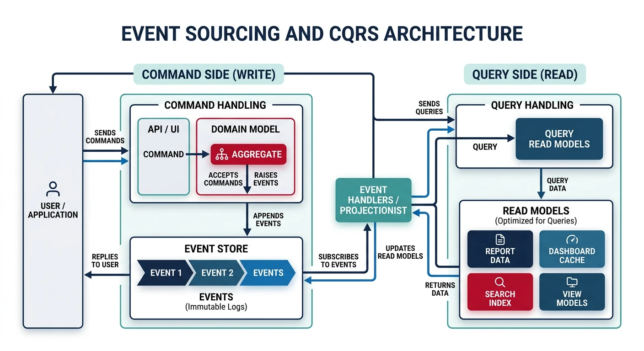Click the document icon on Report Data
This screenshot has width=644, height=351.
[x=500, y=239]
